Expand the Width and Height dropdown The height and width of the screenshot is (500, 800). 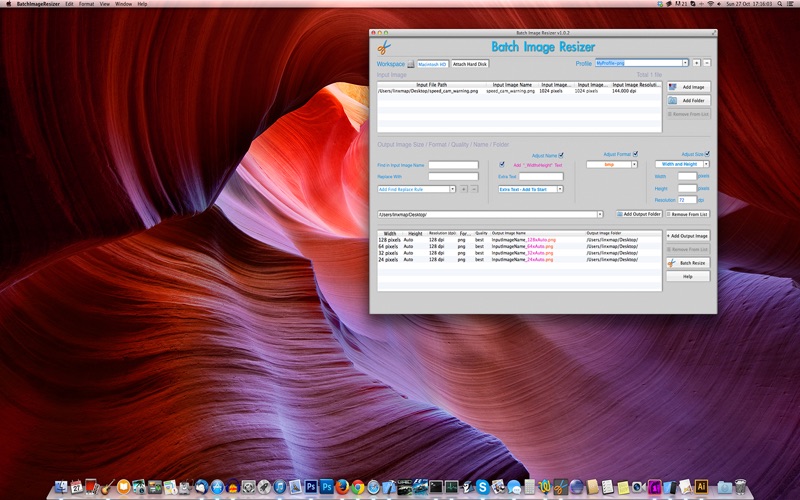coord(682,164)
